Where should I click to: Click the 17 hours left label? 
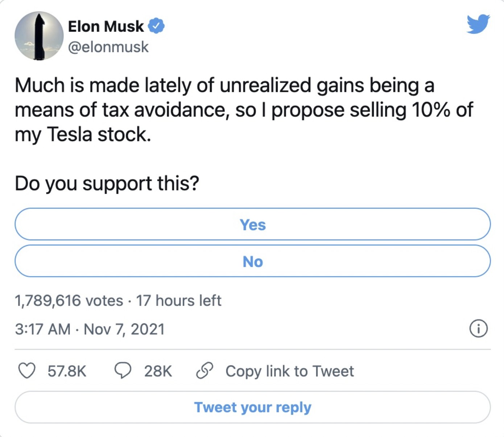click(178, 301)
